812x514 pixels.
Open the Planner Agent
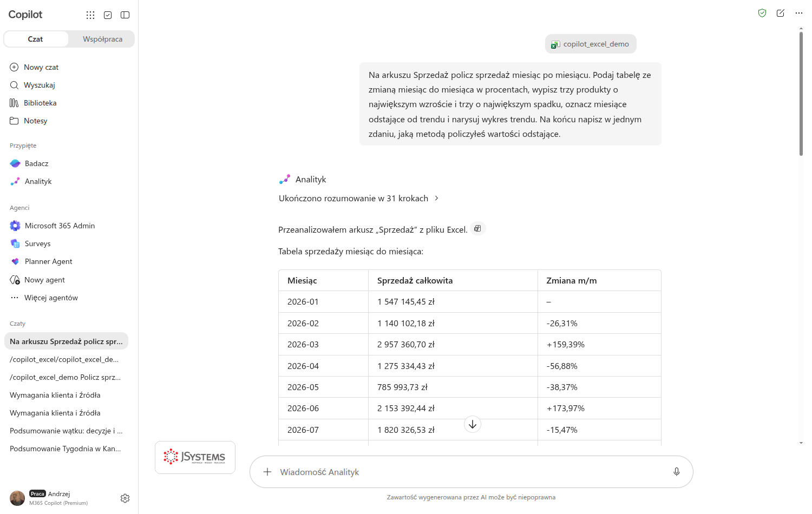point(69,261)
